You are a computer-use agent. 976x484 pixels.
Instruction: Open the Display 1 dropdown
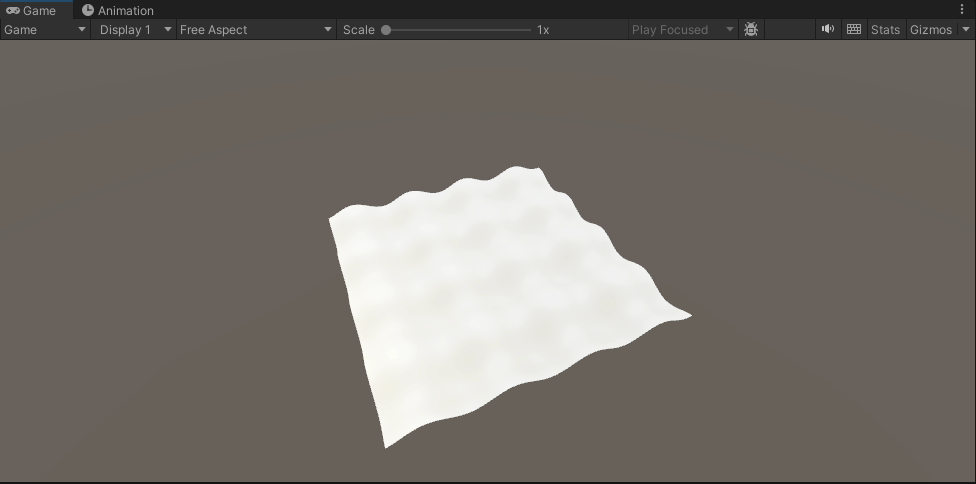coord(133,29)
